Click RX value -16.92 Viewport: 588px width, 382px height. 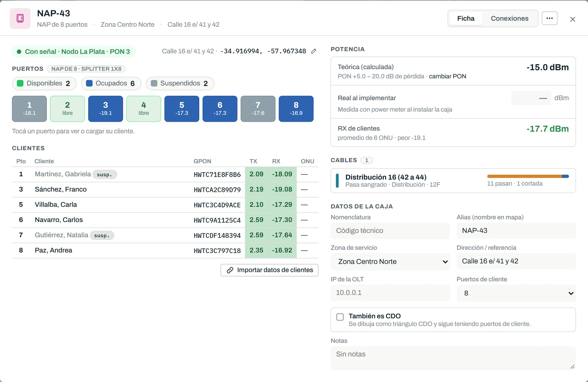coord(282,250)
